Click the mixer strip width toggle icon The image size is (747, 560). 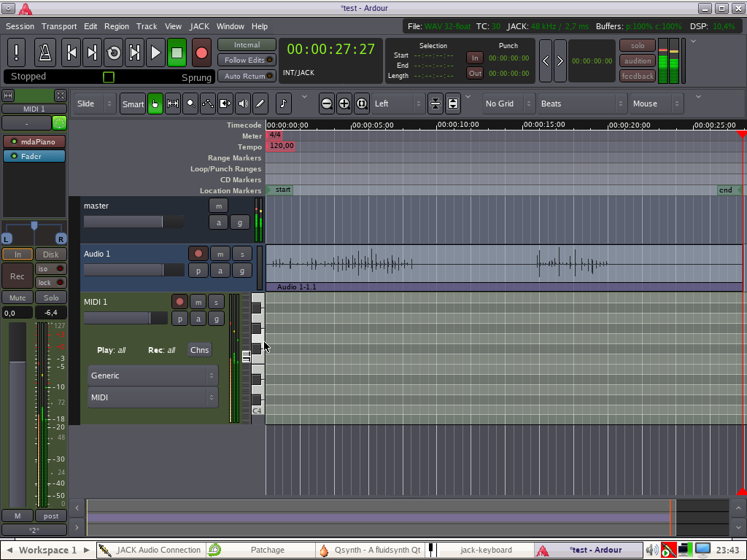pyautogui.click(x=8, y=96)
